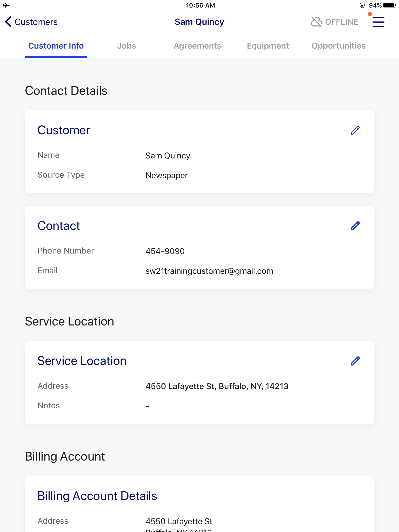The height and width of the screenshot is (532, 399).
Task: Tap the airplane mode status icon
Action: pos(6,5)
